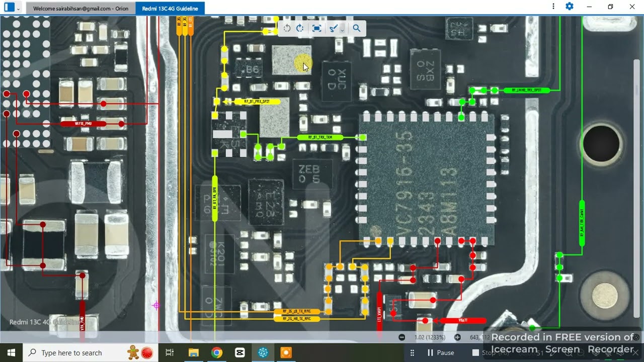The image size is (644, 362).
Task: Click the taskbar search box
Action: coord(91,352)
